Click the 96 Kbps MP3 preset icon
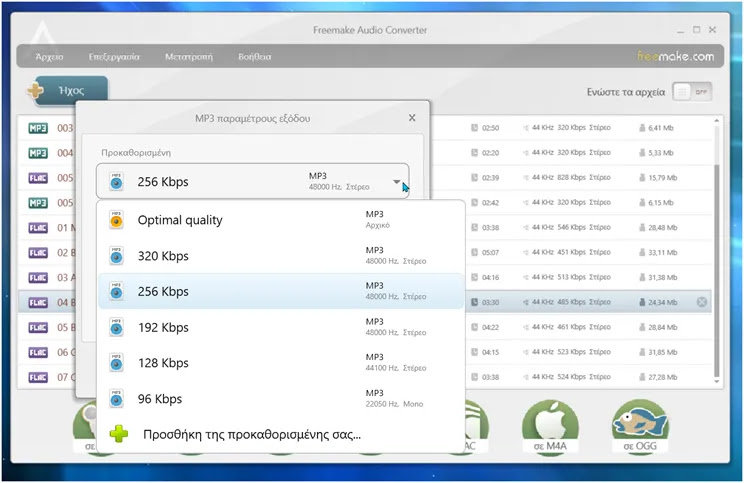 (x=116, y=399)
